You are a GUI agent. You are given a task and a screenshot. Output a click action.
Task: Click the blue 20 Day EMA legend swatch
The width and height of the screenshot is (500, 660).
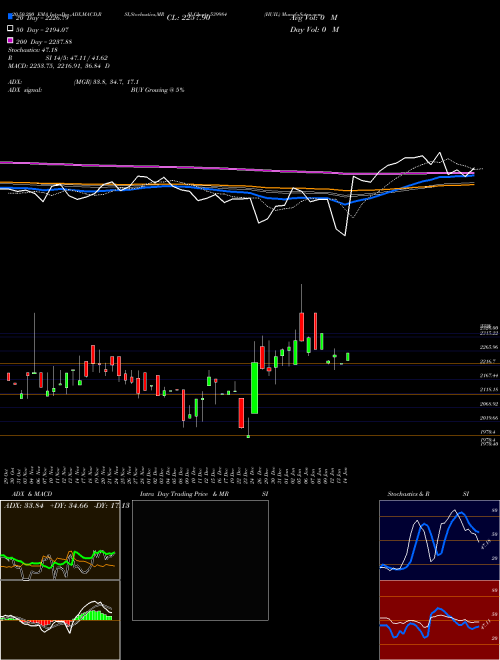[11, 17]
